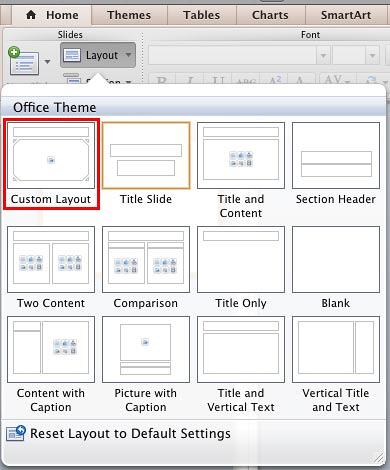Open the Home ribbon tab

[52, 15]
